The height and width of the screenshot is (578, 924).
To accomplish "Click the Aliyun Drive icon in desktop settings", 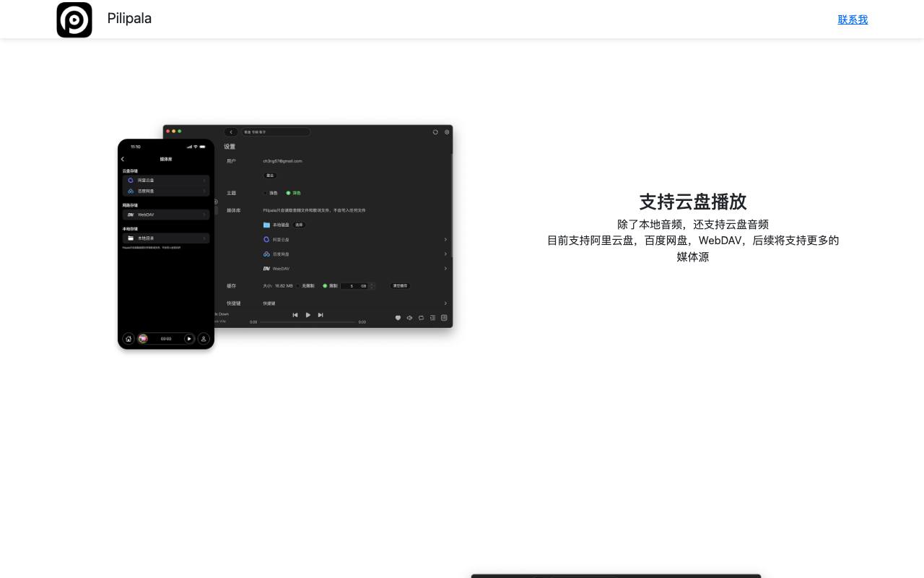I will (x=266, y=239).
